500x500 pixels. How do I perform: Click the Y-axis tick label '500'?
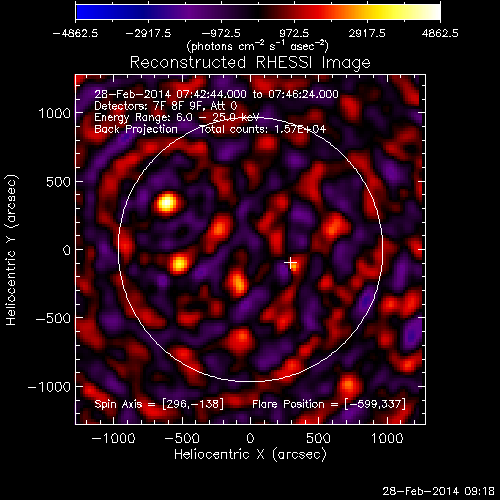pyautogui.click(x=58, y=182)
